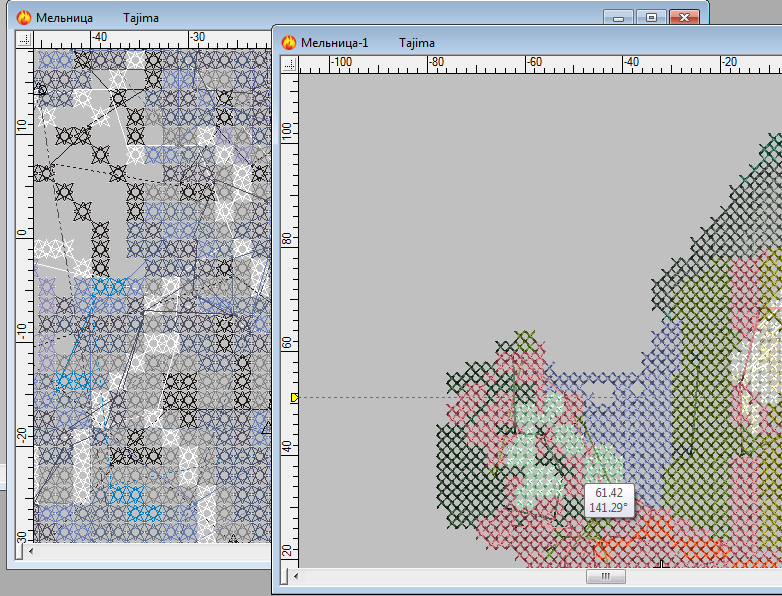
Task: Select the yellow guide marker on the vertical ruler
Action: pos(294,398)
